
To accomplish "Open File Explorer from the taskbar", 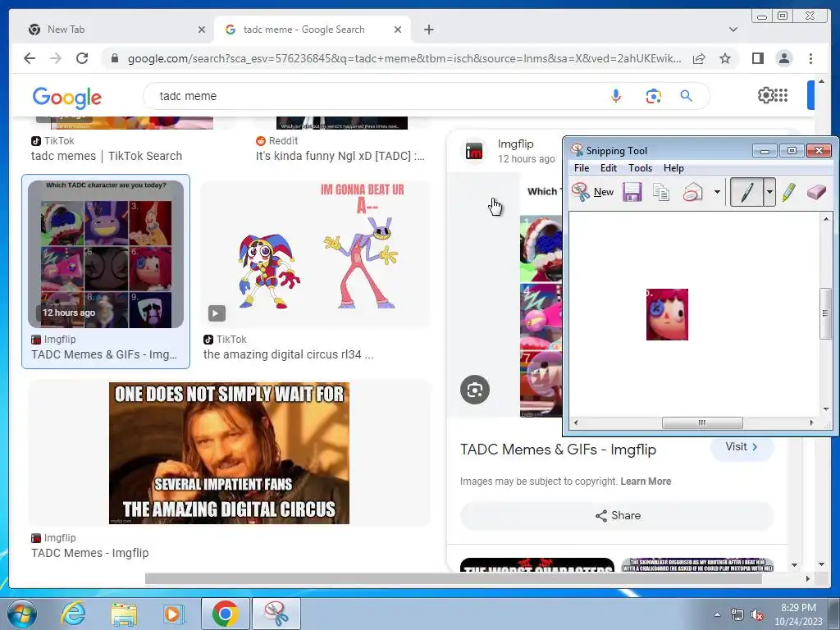I will tap(124, 614).
